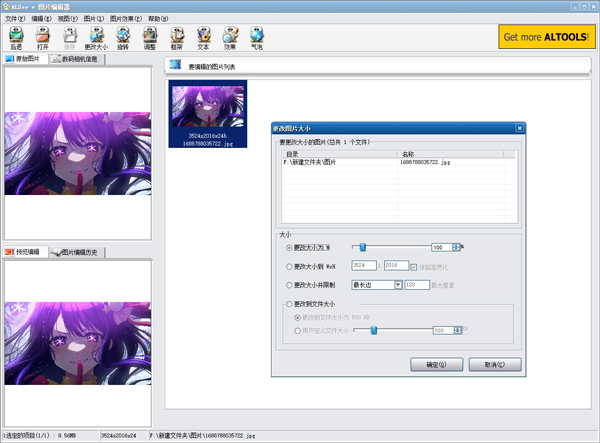Open the 调整 (Adjust) tool icon
This screenshot has width=600, height=443.
[150, 37]
